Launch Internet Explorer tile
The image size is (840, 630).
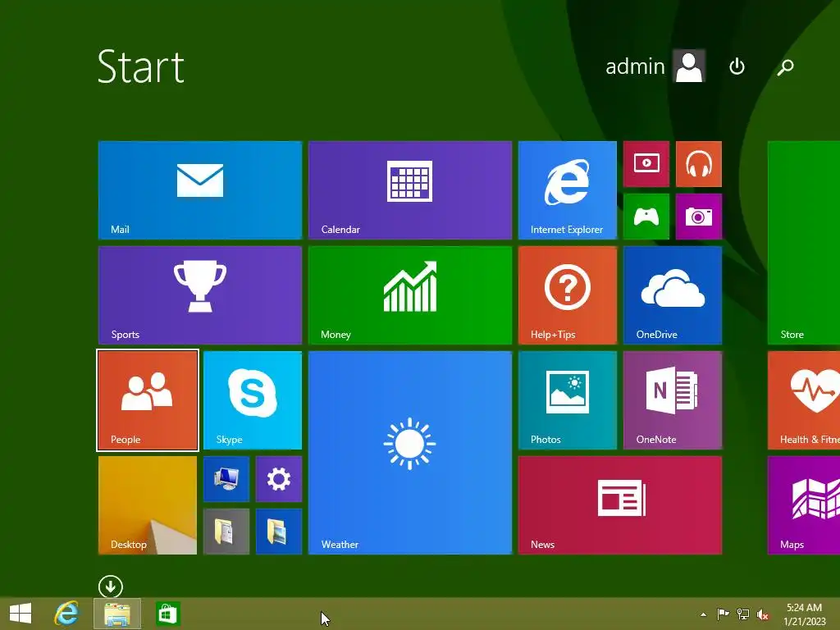568,190
